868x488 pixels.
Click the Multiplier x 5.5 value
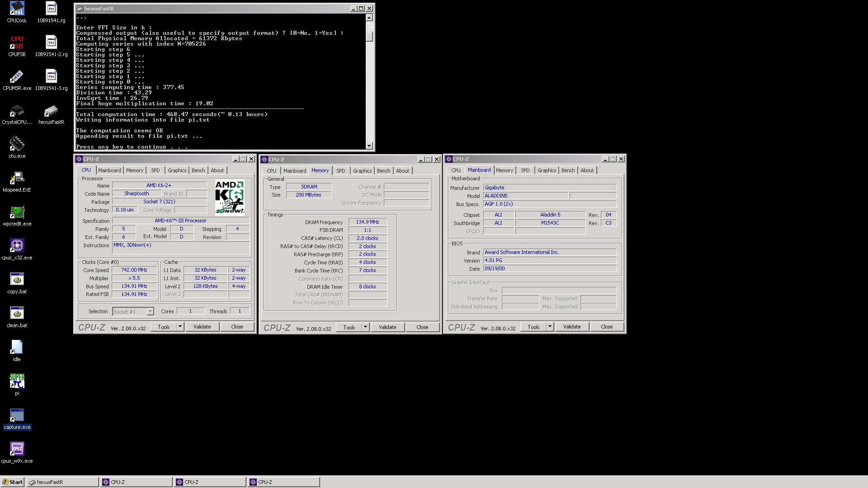[x=134, y=278]
